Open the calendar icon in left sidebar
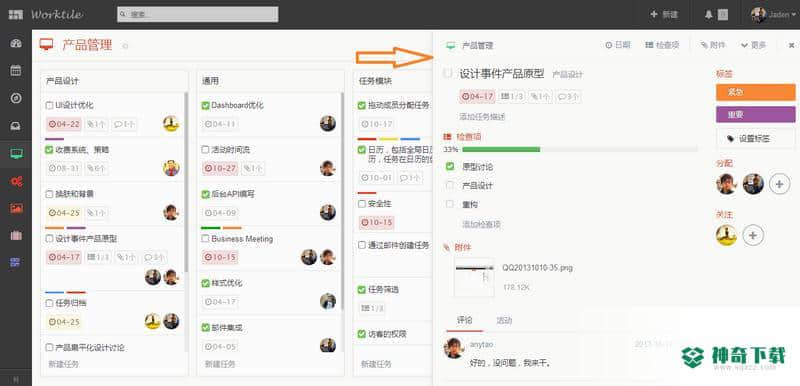Screen dimensions: 800x386 point(16,70)
